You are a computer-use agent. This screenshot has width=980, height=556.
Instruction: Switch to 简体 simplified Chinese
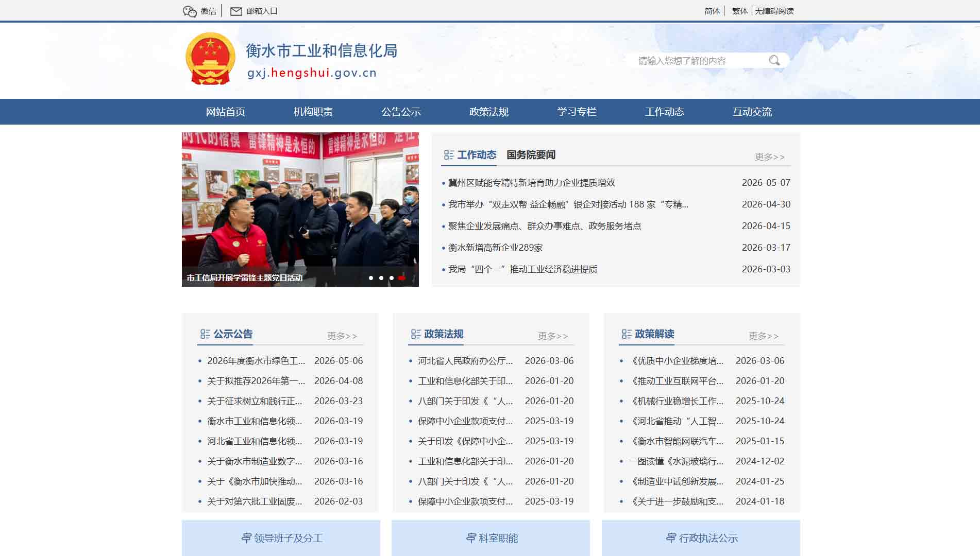(x=712, y=11)
